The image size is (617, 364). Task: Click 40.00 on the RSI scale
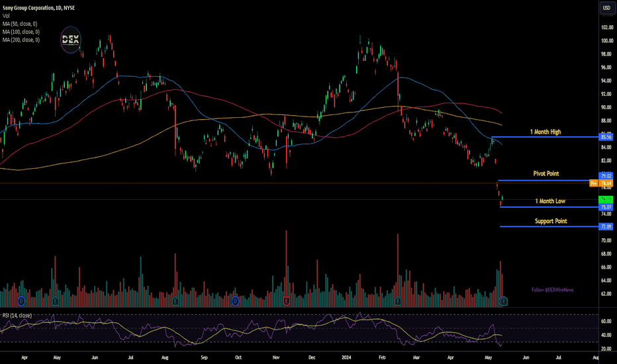coord(607,336)
